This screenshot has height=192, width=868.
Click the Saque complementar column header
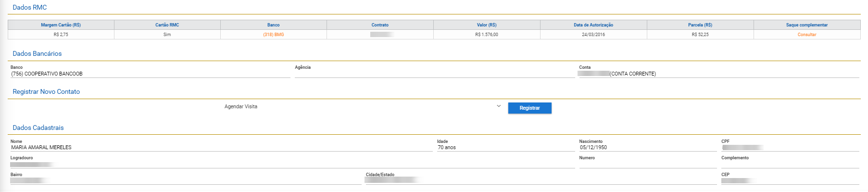click(807, 25)
